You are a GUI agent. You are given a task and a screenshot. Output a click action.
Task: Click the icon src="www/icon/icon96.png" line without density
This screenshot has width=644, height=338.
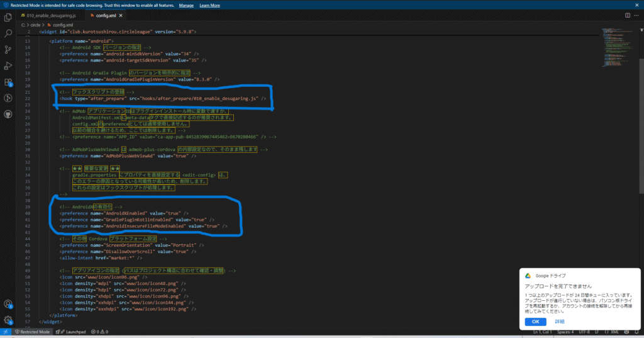(x=104, y=277)
